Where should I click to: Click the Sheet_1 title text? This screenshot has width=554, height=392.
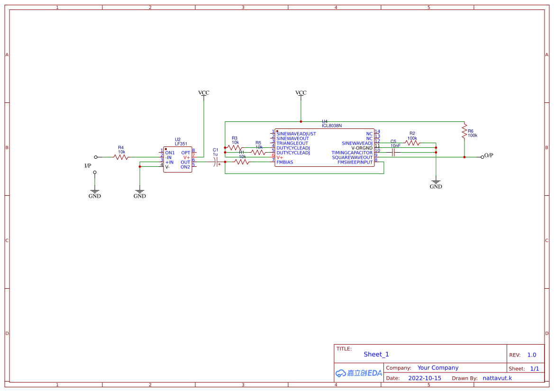(376, 354)
